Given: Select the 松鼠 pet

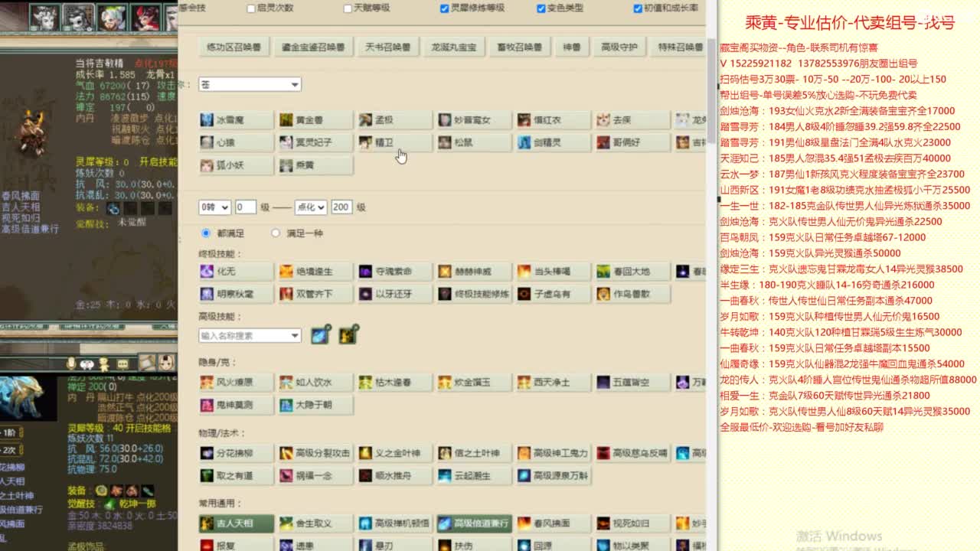Looking at the screenshot, I should click(x=473, y=142).
